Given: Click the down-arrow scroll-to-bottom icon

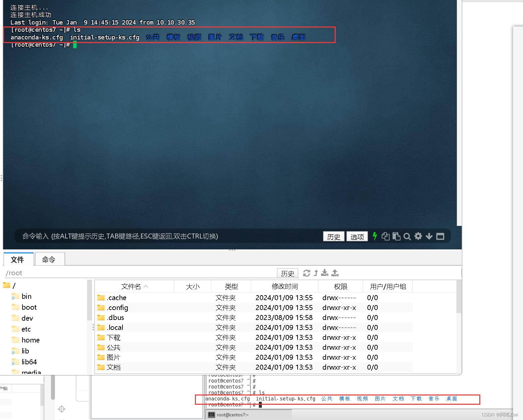Looking at the screenshot, I should (429, 236).
